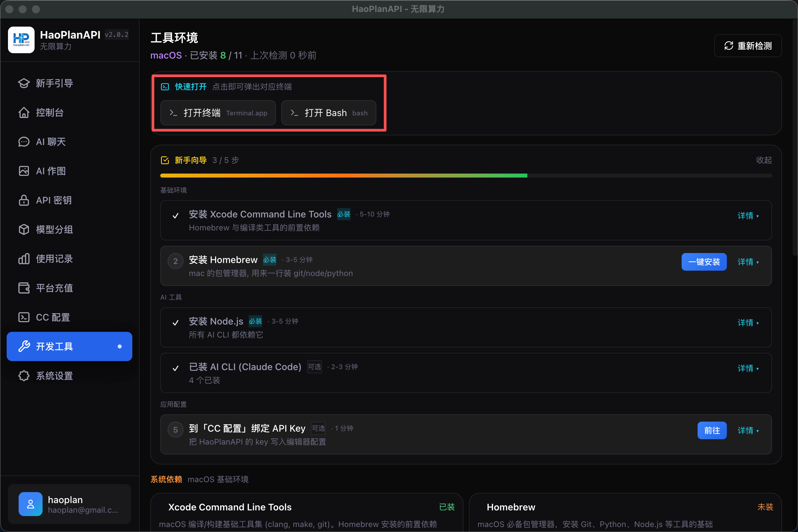The width and height of the screenshot is (798, 532).
Task: Open the Xcode Command Line Tools dependency card
Action: (x=307, y=512)
